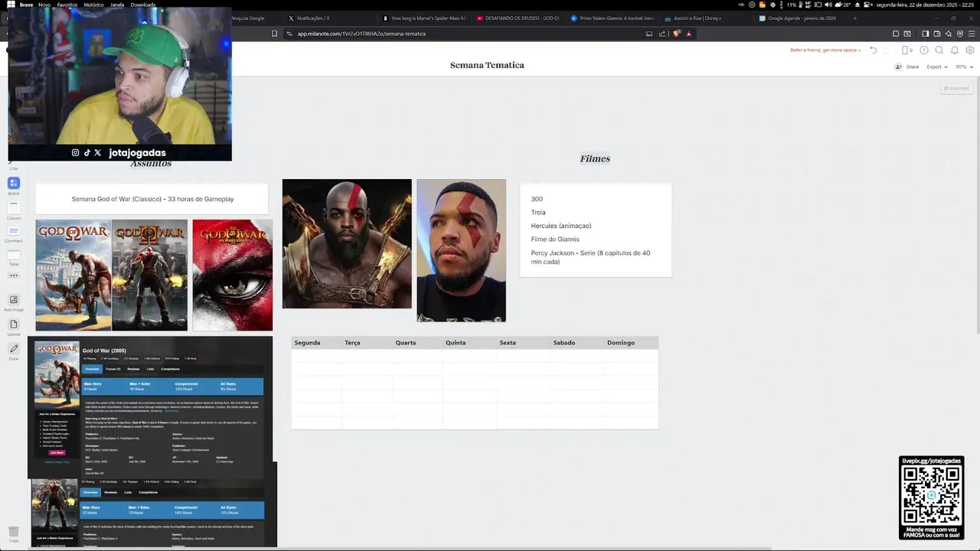Click 'Hercules (animaçao)' in the films list
Screen dimensions: 980x551
(561, 226)
